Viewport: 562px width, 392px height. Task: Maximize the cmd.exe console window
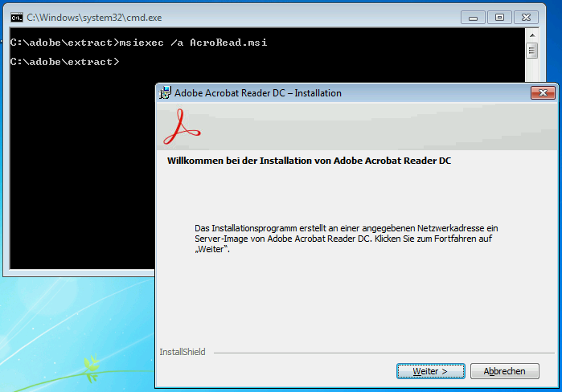(499, 18)
